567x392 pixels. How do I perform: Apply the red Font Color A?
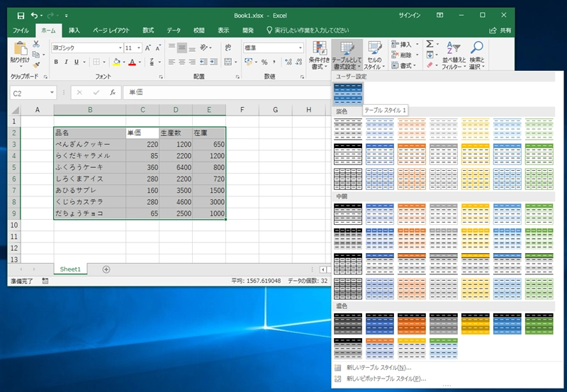(x=133, y=62)
